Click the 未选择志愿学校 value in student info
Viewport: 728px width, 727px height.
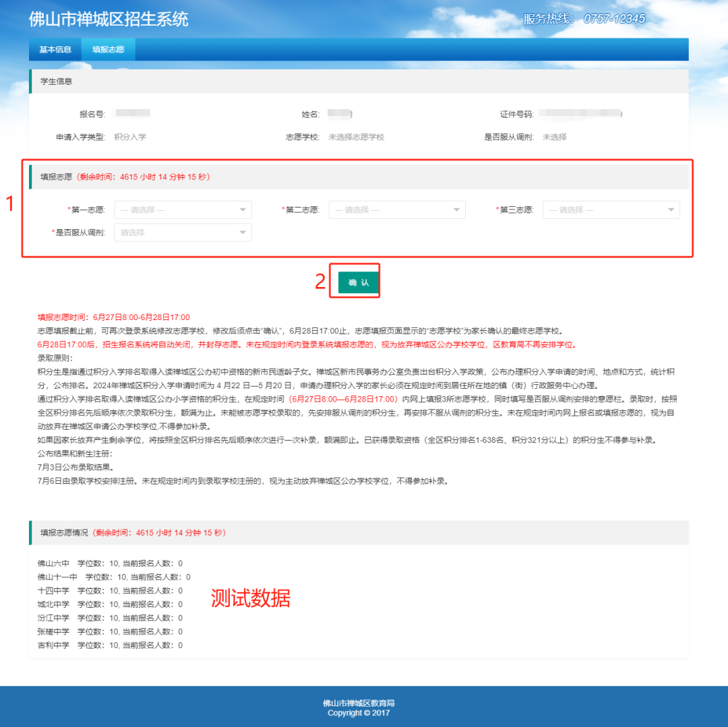(x=356, y=137)
